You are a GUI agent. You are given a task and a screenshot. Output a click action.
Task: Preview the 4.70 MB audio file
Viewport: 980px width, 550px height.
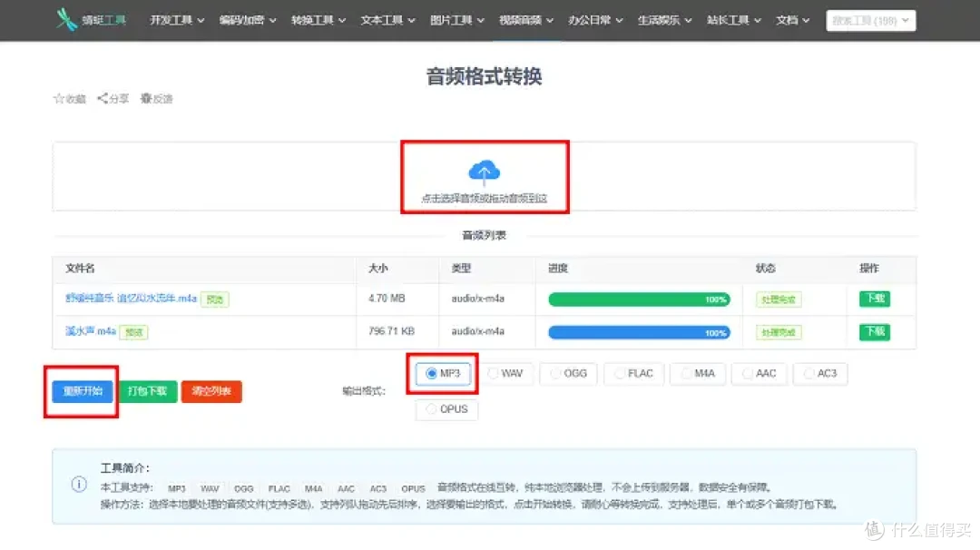point(215,300)
